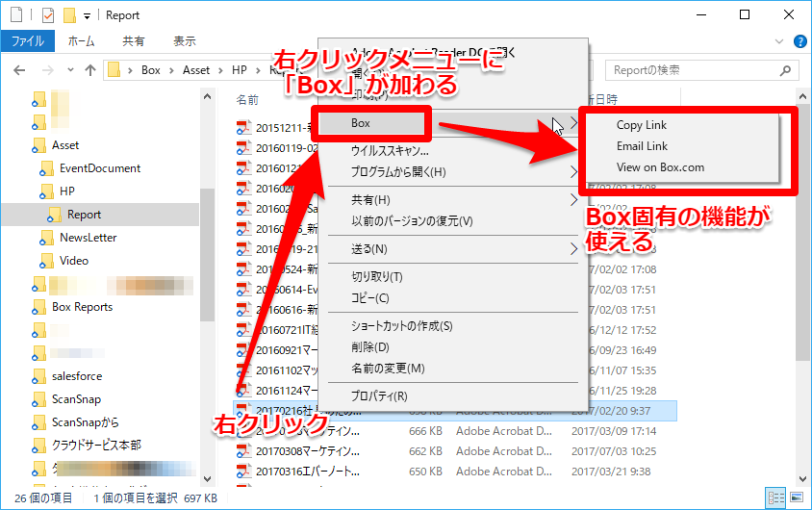
Task: Click the Back navigation arrow
Action: 19,70
